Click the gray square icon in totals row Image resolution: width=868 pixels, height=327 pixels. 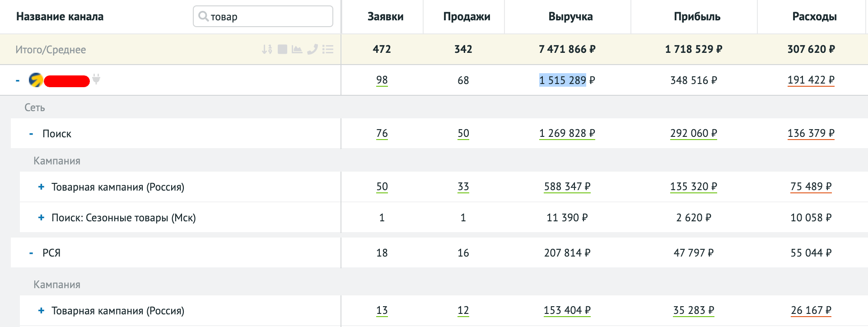[282, 49]
